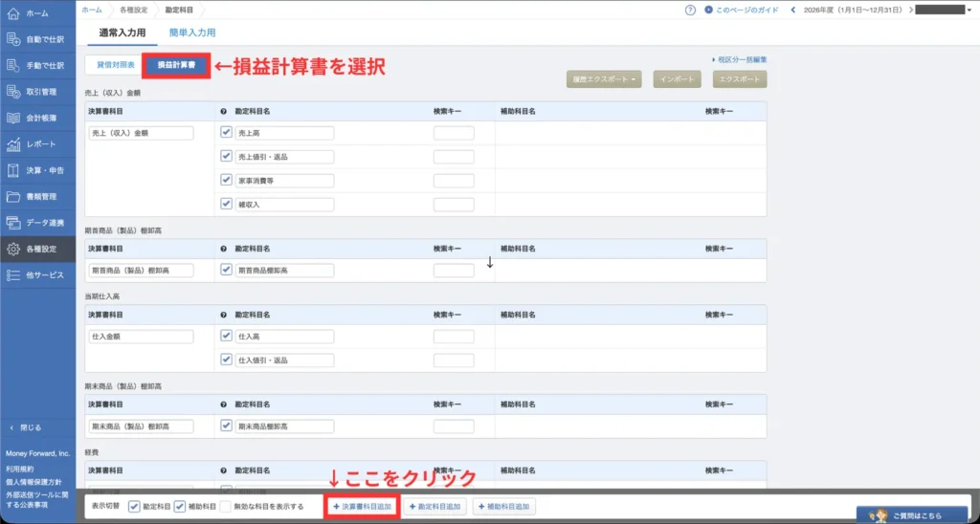980x524 pixels.
Task: Click ホーム in the breadcrumb
Action: (x=92, y=10)
